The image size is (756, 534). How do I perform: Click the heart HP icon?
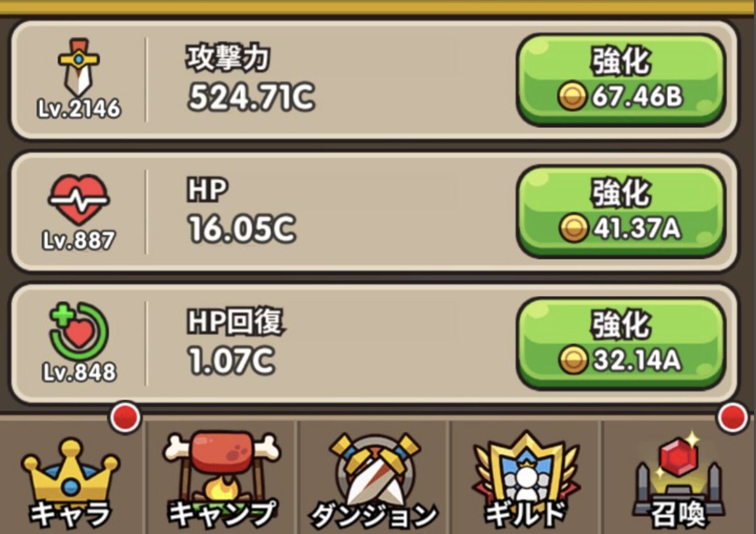(x=78, y=200)
